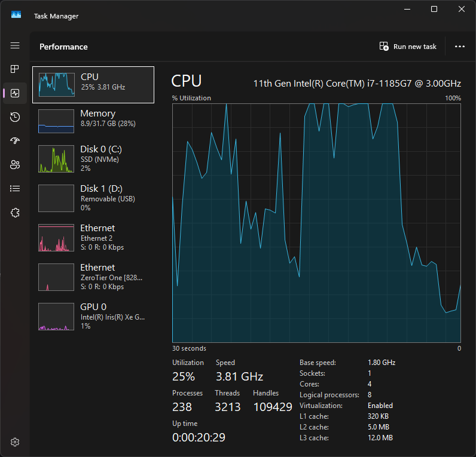Go to the Processes page icon

pos(15,69)
